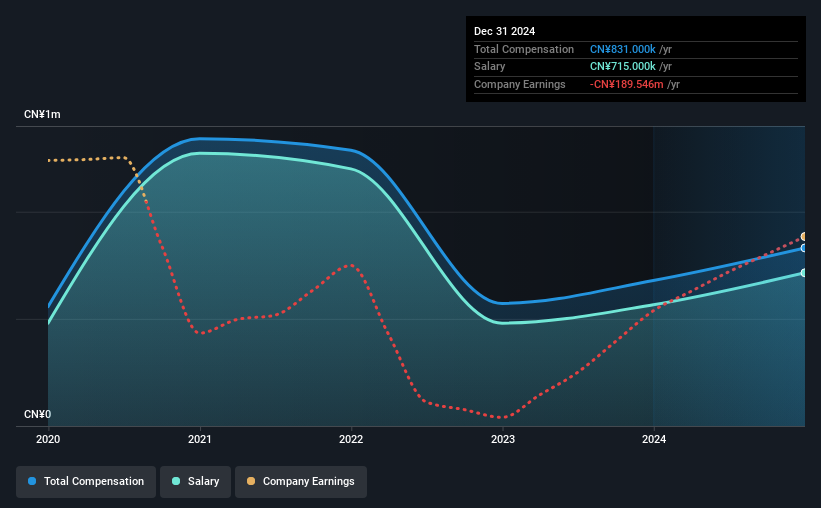Select the 2022 x-axis label
The height and width of the screenshot is (508, 821).
(x=351, y=439)
